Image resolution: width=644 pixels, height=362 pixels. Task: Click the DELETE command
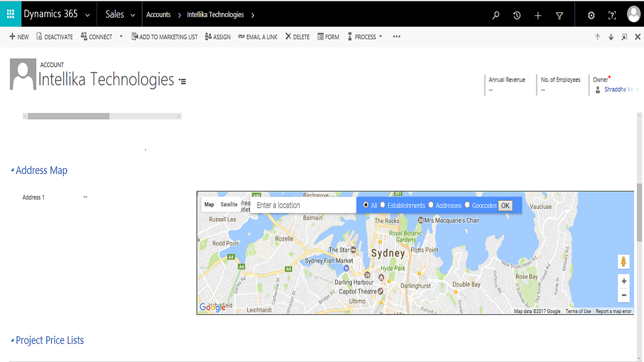(297, 37)
